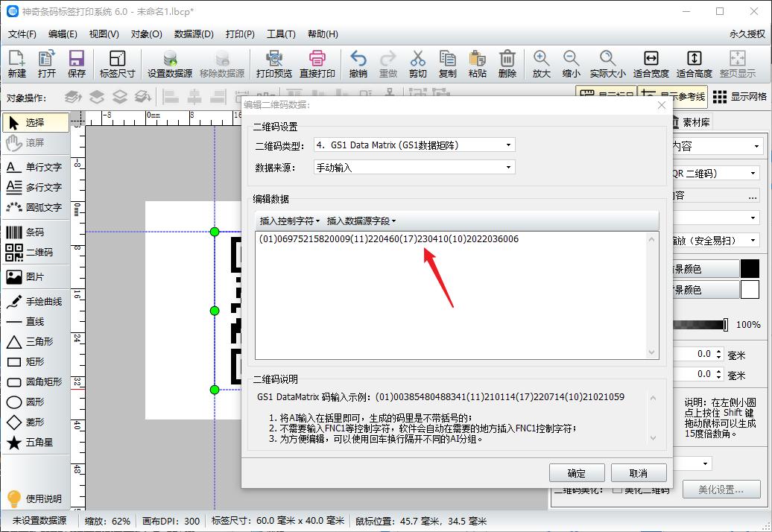Open usage instructions (使用说明)
Image resolution: width=772 pixels, height=532 pixels.
(36, 498)
